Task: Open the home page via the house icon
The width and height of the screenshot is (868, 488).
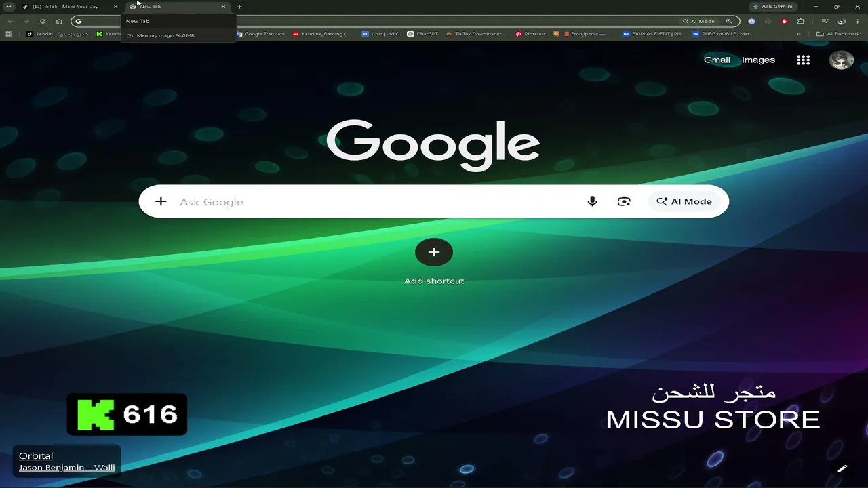Action: point(59,21)
